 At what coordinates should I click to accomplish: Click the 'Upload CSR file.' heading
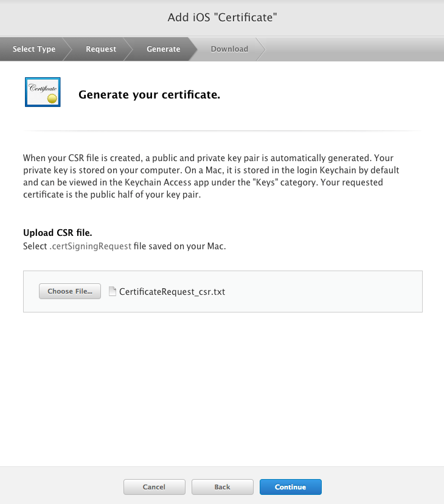pos(58,232)
